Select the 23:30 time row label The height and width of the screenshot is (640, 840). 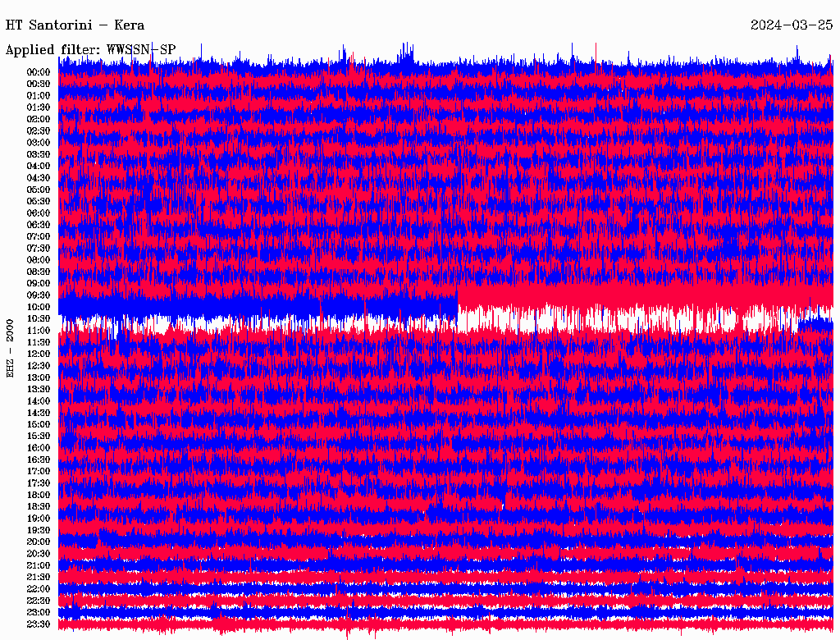click(39, 624)
